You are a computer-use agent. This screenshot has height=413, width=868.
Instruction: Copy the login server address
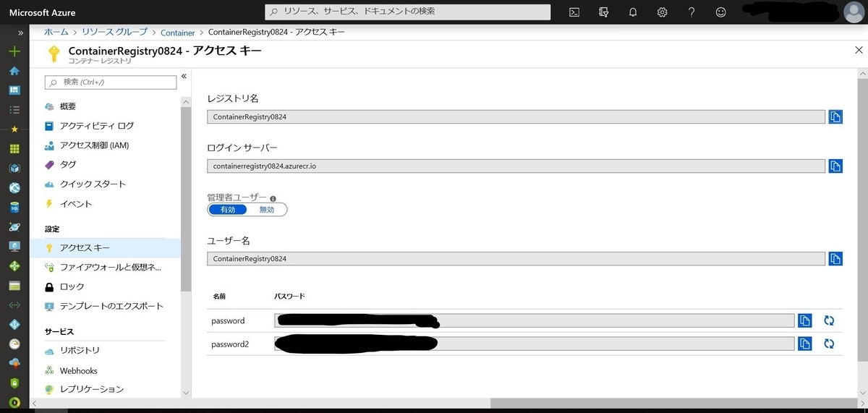point(835,166)
